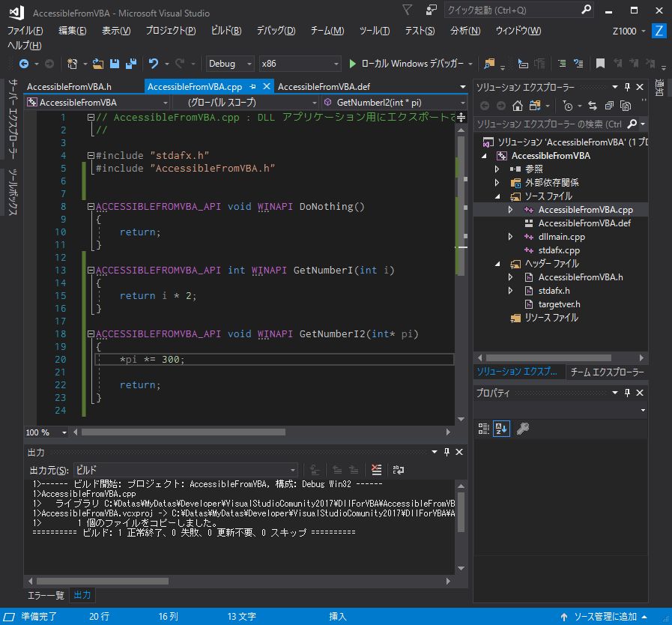Click the Undo arrow icon
The height and width of the screenshot is (625, 672).
tap(154, 64)
